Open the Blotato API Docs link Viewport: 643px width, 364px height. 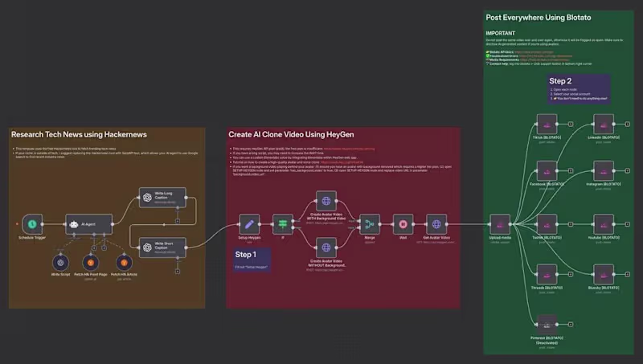(534, 52)
